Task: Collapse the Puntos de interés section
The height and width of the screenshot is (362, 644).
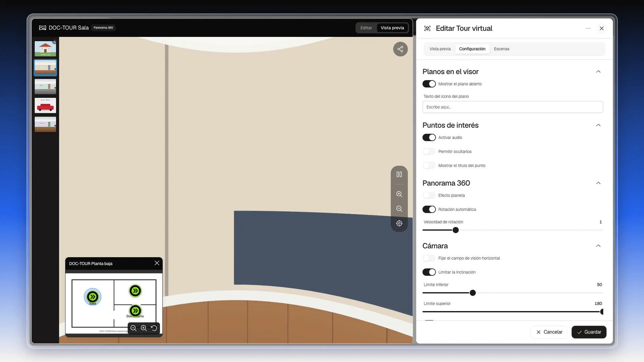Action: [x=598, y=125]
